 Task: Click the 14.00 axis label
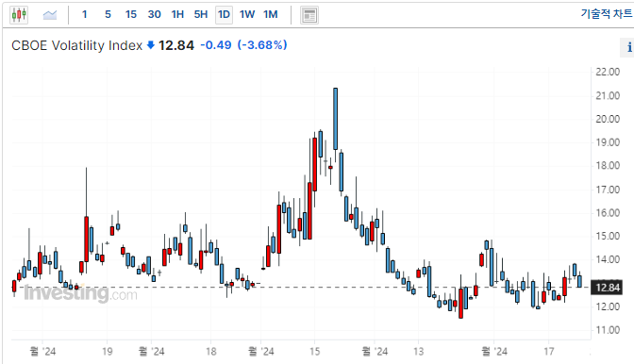coord(608,259)
